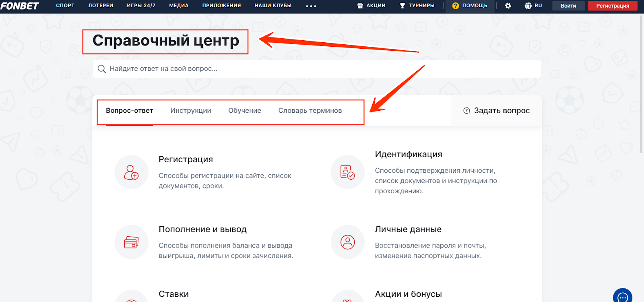Click the globe language icon
Viewport: 644px width, 302px height.
[528, 6]
